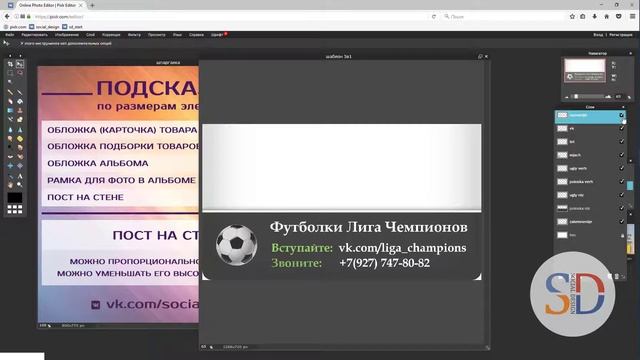Screen dimensions: 640x360
Task: Select the Clone Stamp tool
Action: (x=20, y=110)
